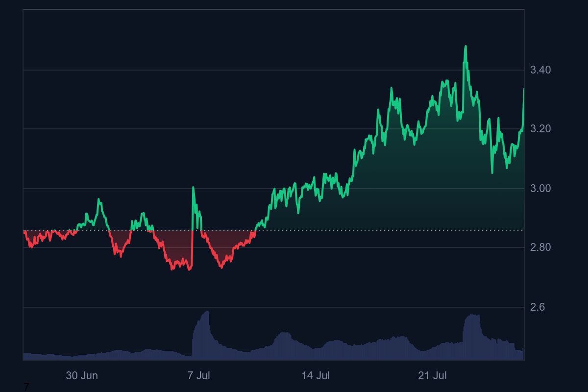Click the 2.6 price axis label
Image resolution: width=588 pixels, height=392 pixels.
(x=538, y=307)
